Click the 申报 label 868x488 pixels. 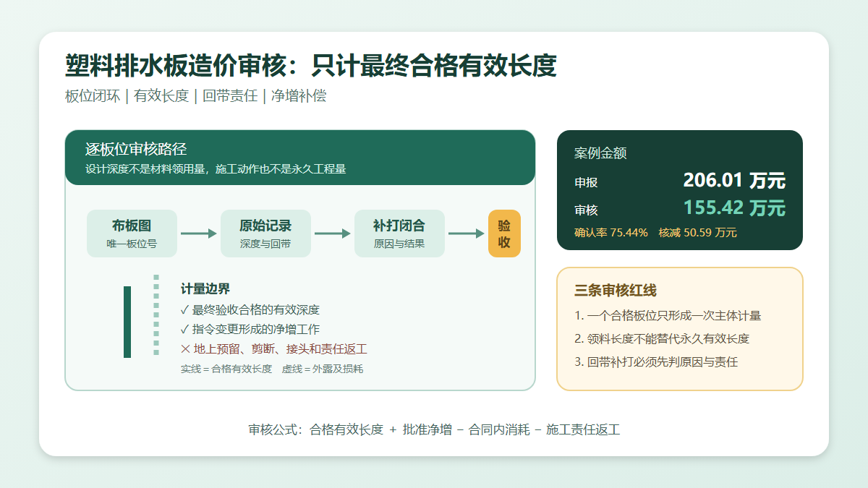pos(587,183)
